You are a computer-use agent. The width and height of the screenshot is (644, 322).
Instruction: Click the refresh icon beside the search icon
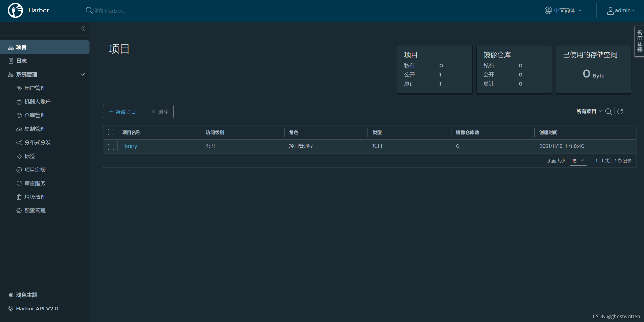(x=620, y=112)
